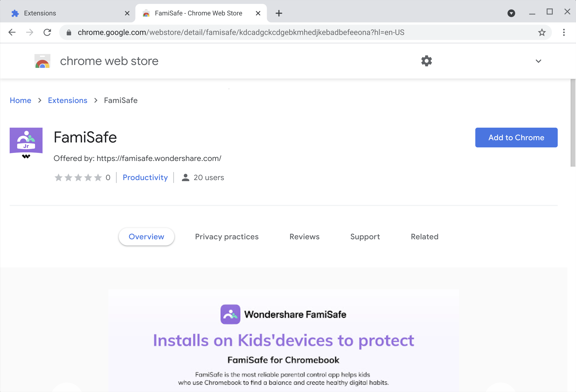Select the Overview tab

[147, 237]
